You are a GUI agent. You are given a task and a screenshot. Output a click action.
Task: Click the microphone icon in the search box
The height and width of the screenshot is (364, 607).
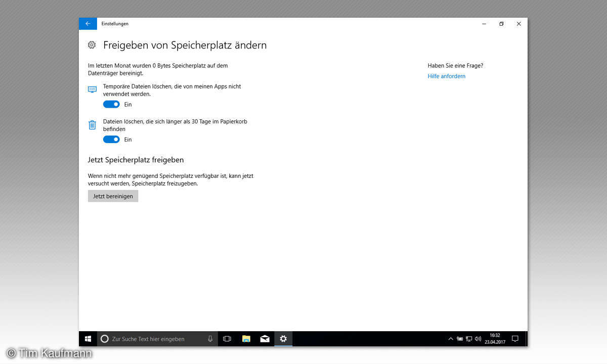pos(210,339)
